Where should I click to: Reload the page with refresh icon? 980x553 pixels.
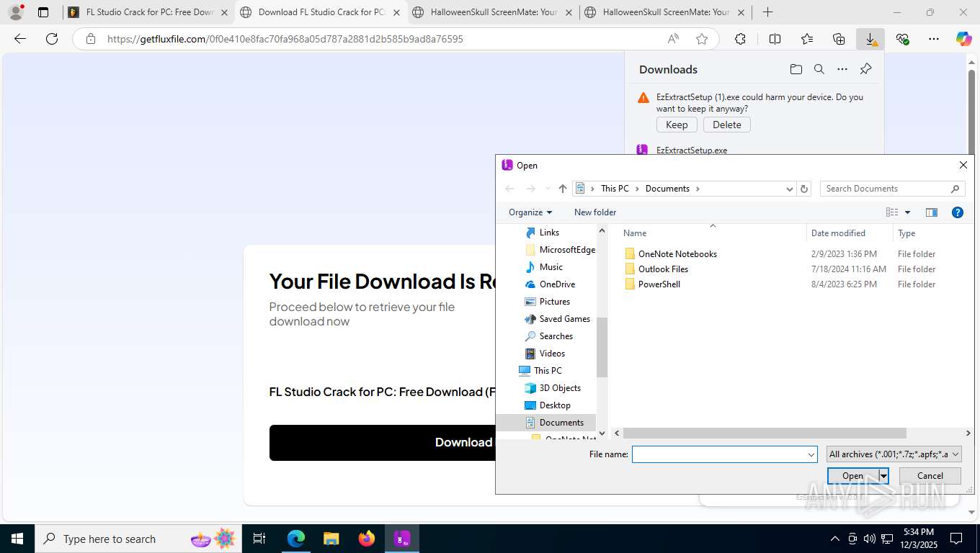click(52, 39)
